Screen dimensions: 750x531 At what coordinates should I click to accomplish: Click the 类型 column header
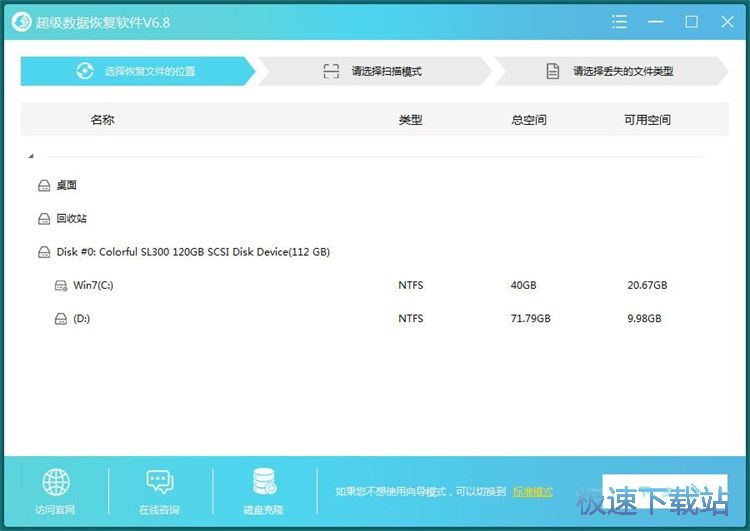pyautogui.click(x=410, y=120)
